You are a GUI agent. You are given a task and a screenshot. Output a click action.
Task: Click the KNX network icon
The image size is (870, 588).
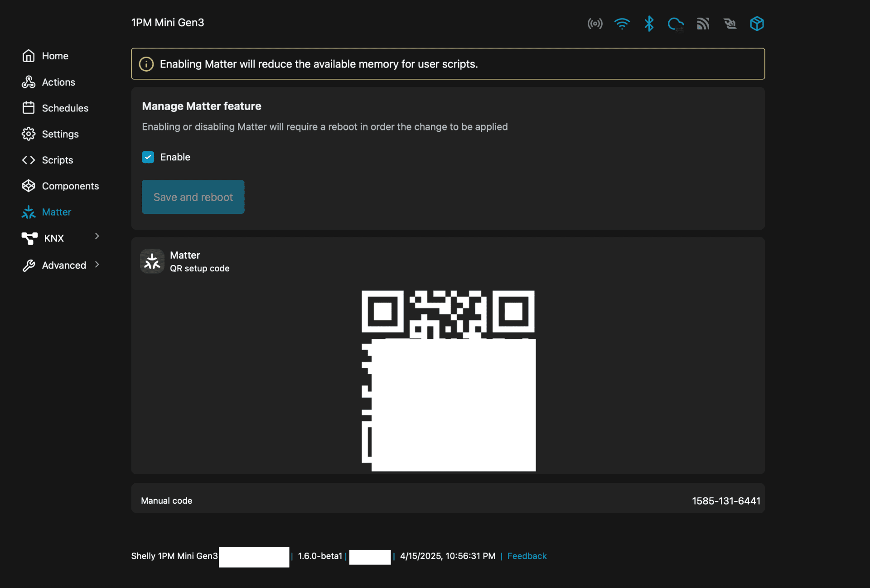tap(29, 238)
